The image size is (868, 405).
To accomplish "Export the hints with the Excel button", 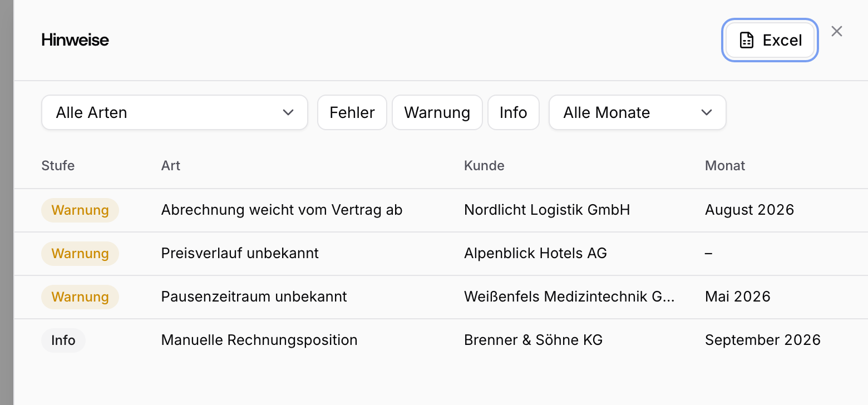I will [770, 40].
